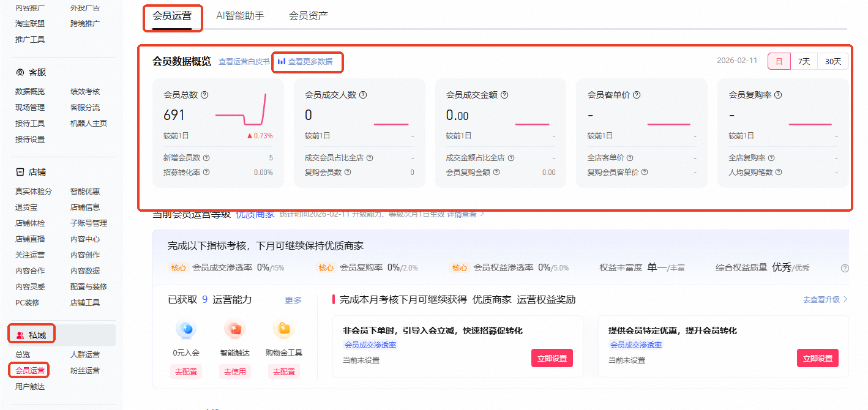Open 子账号管理 in the sidebar

[89, 223]
